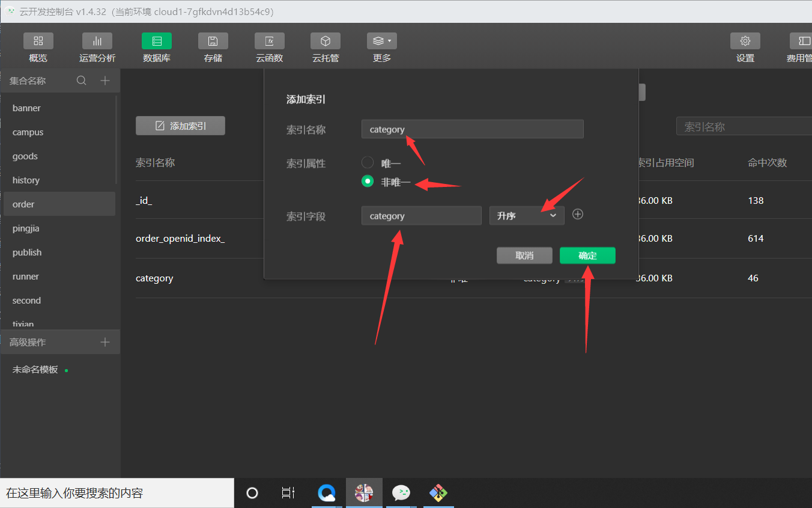Open the 设置 settings gear icon

point(745,41)
